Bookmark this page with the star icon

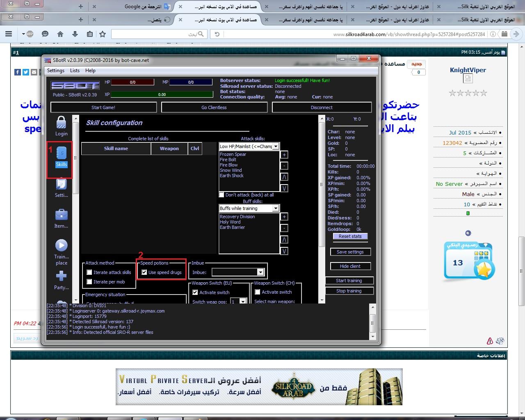103,34
